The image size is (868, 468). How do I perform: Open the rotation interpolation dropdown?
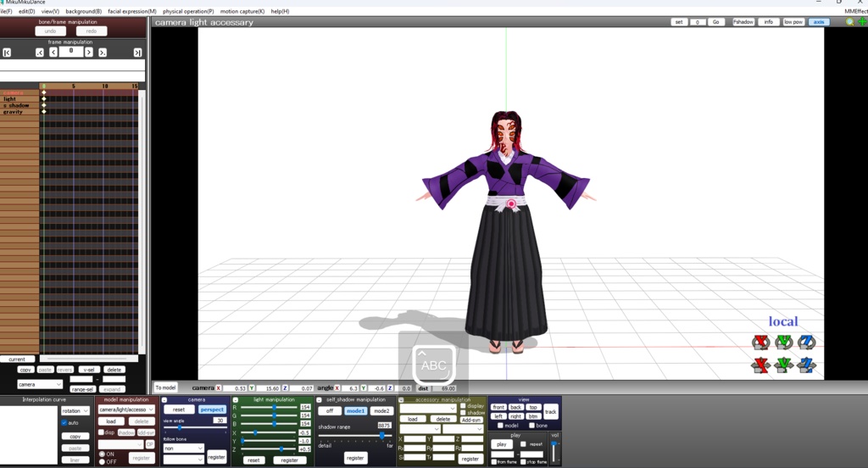(75, 411)
